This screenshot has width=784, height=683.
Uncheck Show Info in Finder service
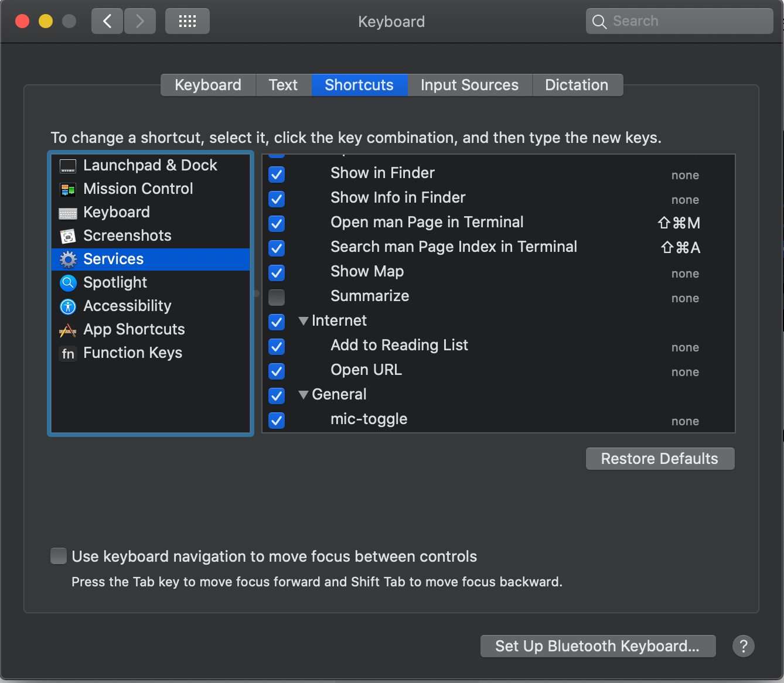[277, 199]
